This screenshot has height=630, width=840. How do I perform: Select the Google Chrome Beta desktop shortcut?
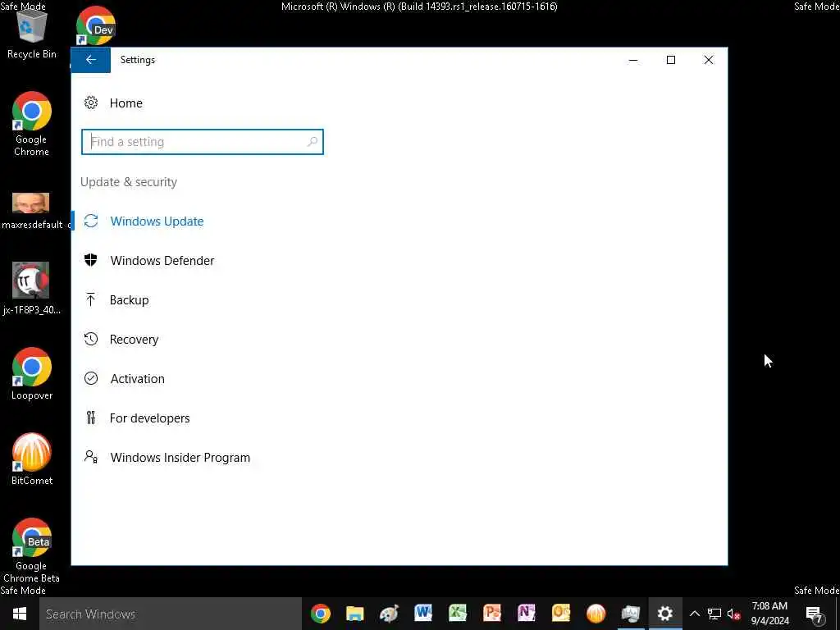tap(32, 550)
